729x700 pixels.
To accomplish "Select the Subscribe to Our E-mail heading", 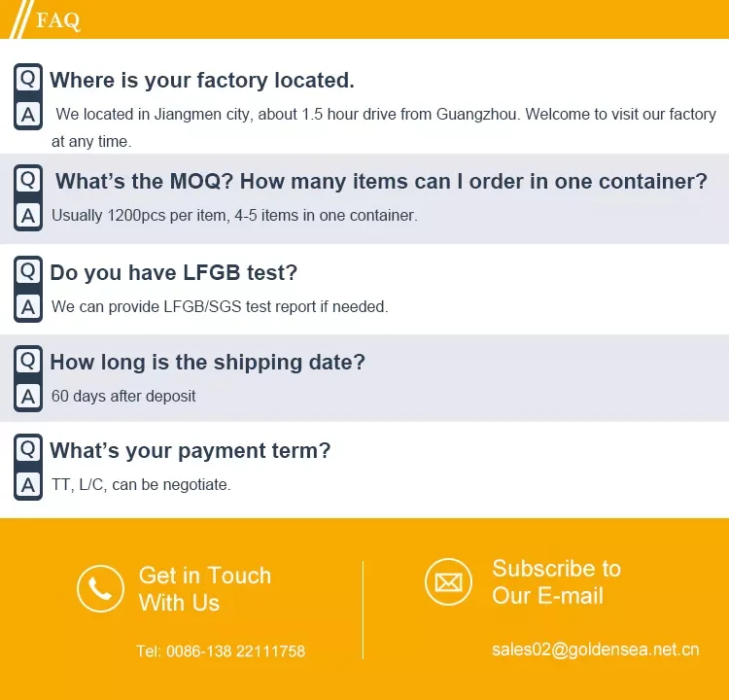I will [556, 581].
